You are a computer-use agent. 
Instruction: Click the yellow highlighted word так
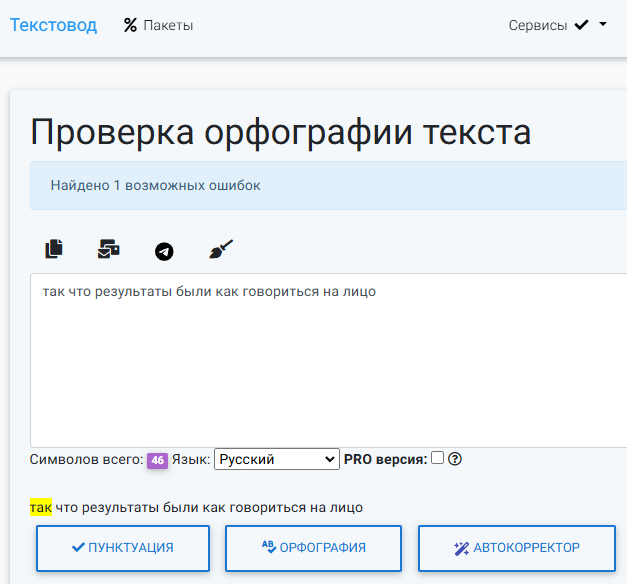click(41, 507)
